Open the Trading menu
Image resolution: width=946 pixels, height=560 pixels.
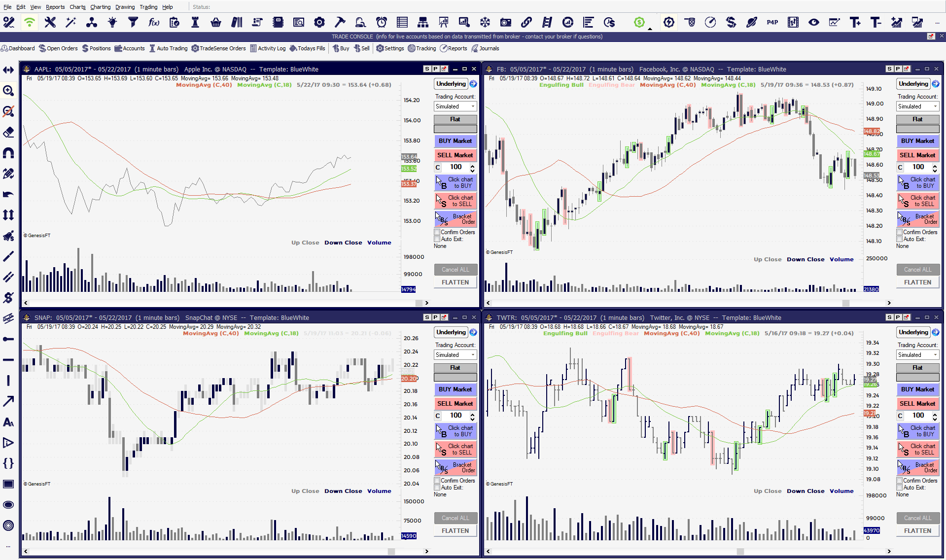[x=148, y=7]
